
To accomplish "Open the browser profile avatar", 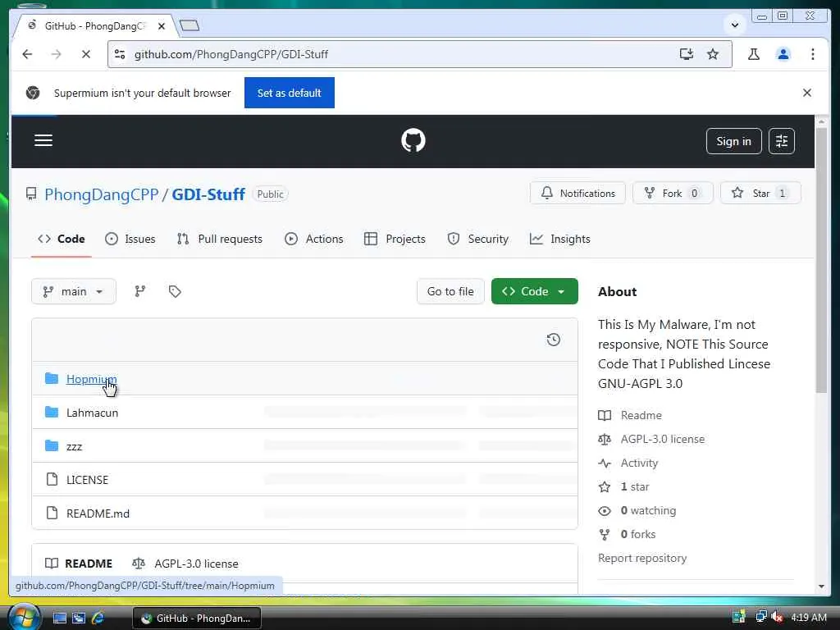I will pyautogui.click(x=783, y=54).
